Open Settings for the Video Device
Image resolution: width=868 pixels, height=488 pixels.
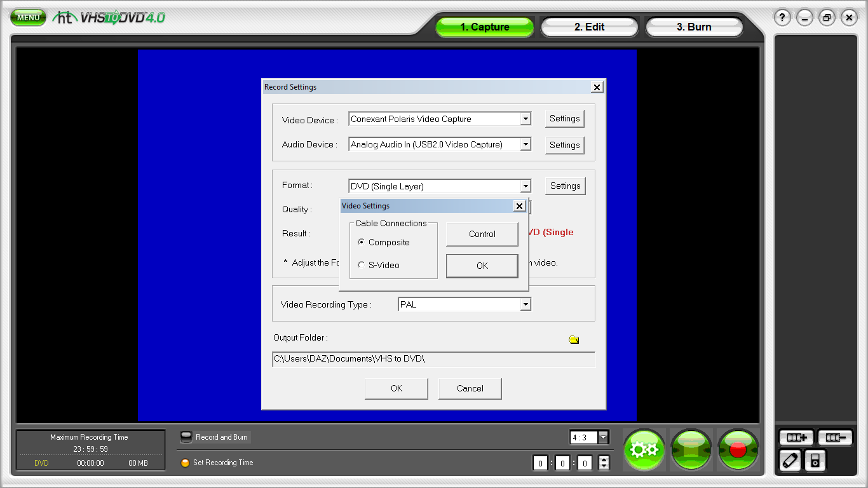click(565, 118)
